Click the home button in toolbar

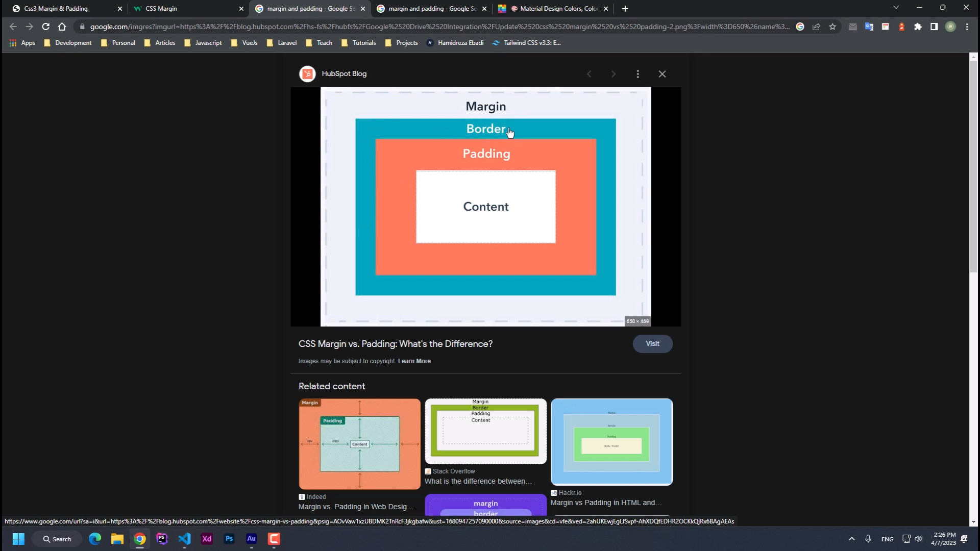click(62, 27)
